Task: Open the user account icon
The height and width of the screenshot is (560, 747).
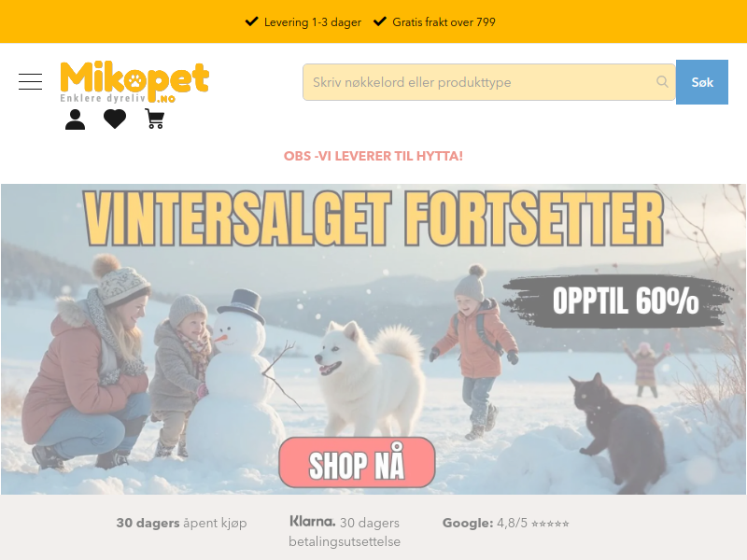Action: (x=75, y=119)
